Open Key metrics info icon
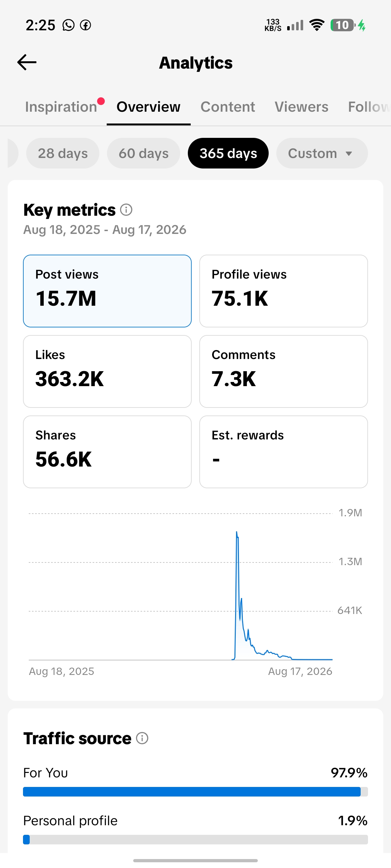Screen dimensions: 391x868 126,210
